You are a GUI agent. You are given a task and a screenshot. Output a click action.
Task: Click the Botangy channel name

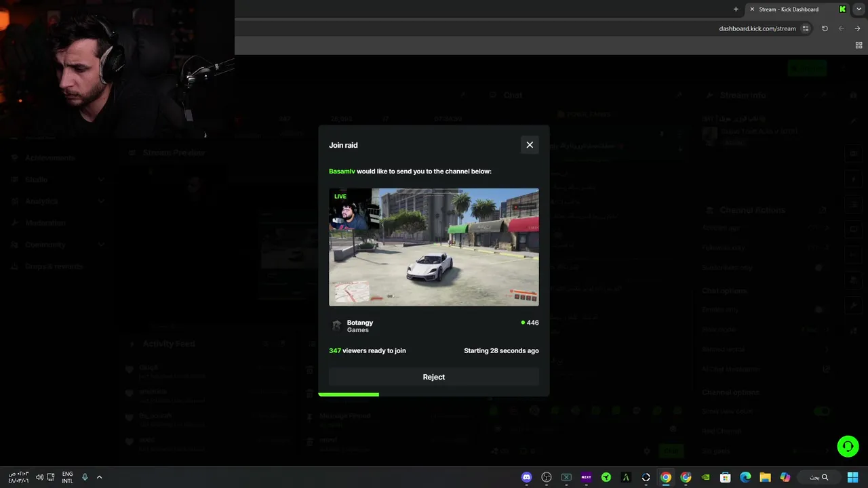pos(360,323)
